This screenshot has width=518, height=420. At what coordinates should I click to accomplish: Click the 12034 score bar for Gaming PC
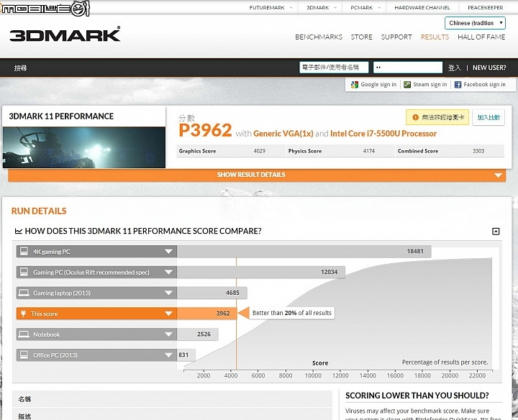261,272
